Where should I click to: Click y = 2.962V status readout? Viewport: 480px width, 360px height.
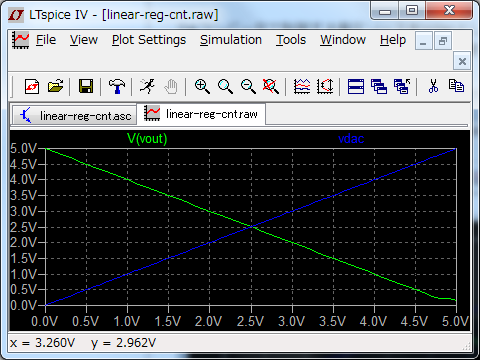123,343
